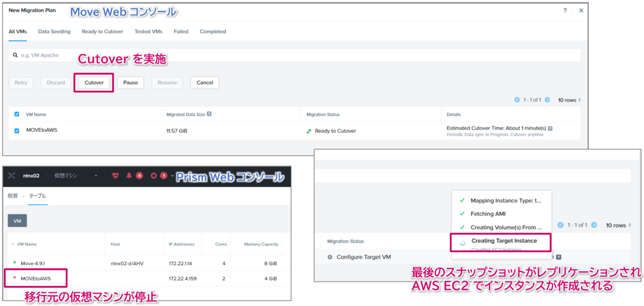Open 概要 tab in Prism
644x306 pixels.
(13, 196)
